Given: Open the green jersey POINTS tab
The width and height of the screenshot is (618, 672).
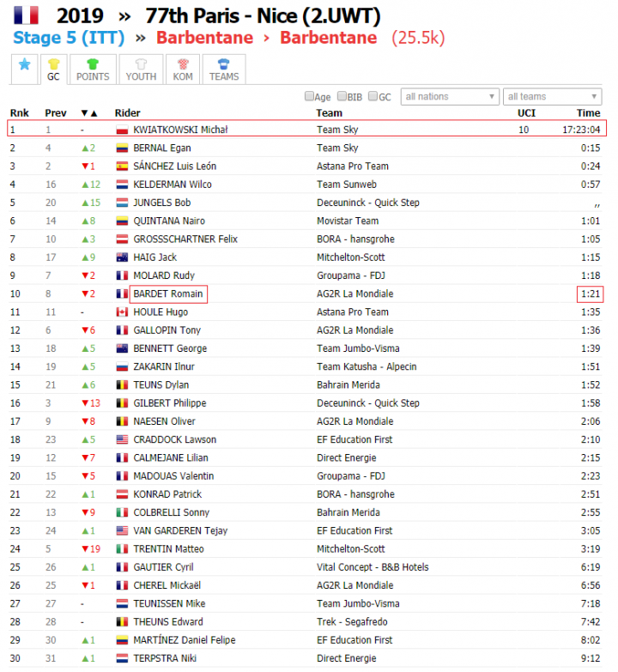Looking at the screenshot, I should click(93, 64).
